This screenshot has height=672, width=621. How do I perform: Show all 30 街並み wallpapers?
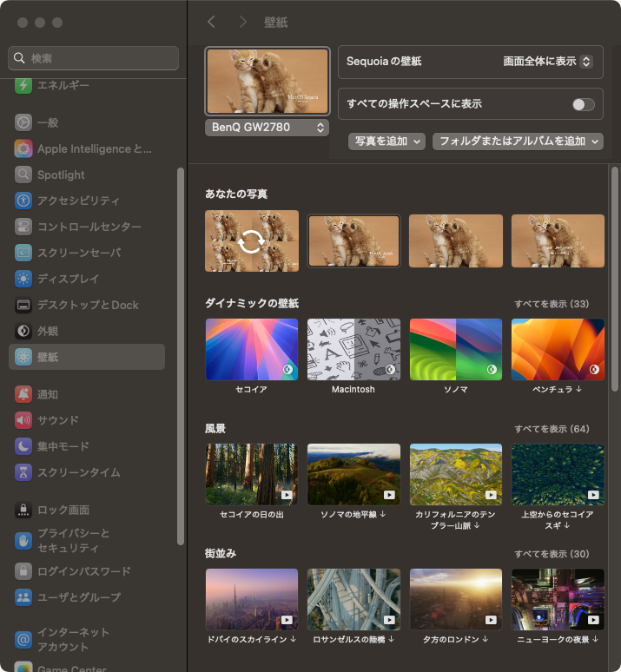(x=552, y=554)
